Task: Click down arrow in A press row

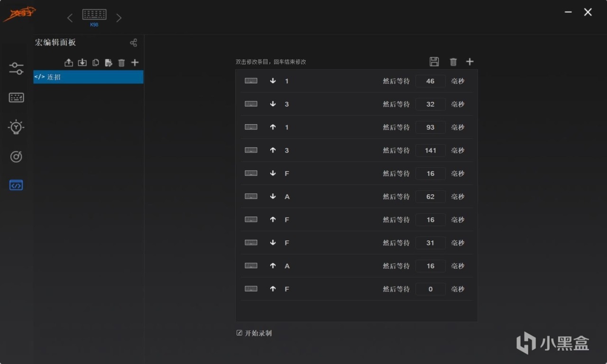Action: (x=273, y=196)
